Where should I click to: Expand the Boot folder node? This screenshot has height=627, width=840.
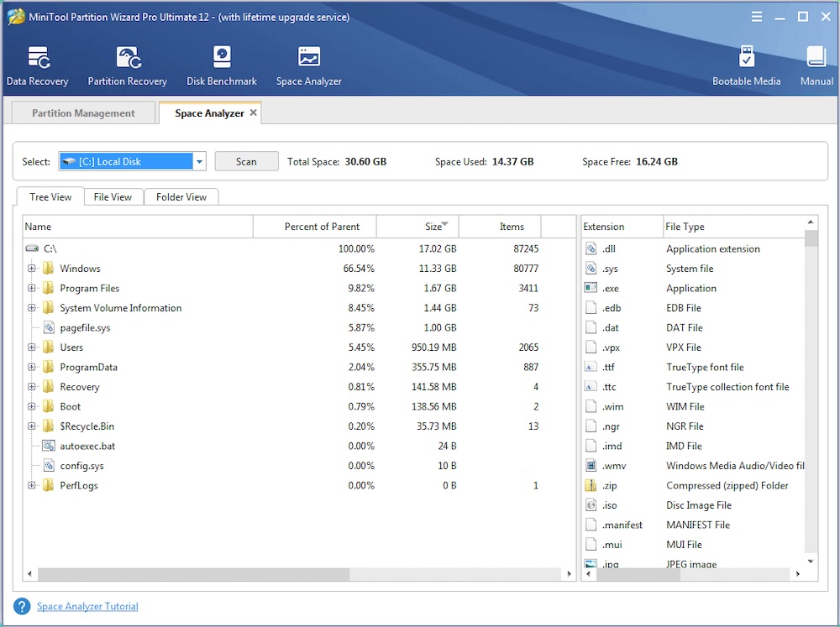32,406
